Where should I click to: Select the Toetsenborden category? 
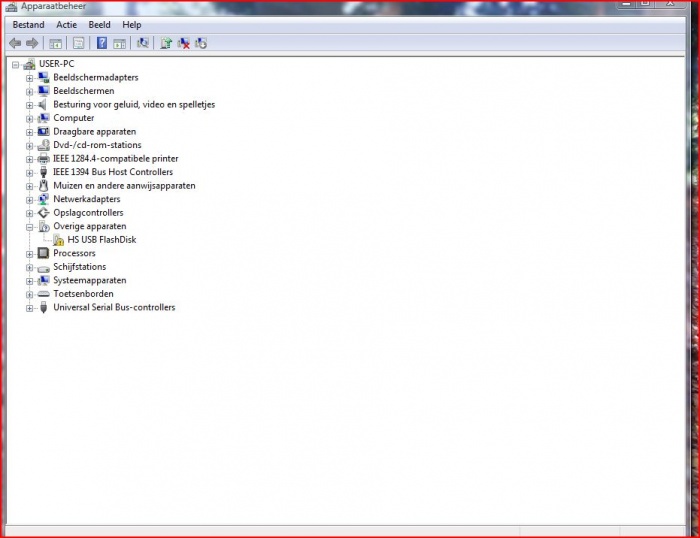click(83, 294)
